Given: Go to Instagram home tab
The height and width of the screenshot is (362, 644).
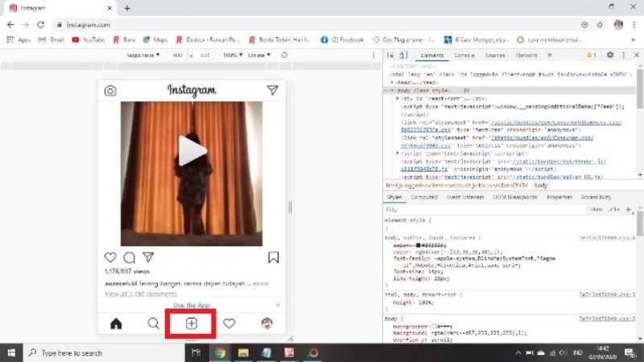Looking at the screenshot, I should 116,324.
